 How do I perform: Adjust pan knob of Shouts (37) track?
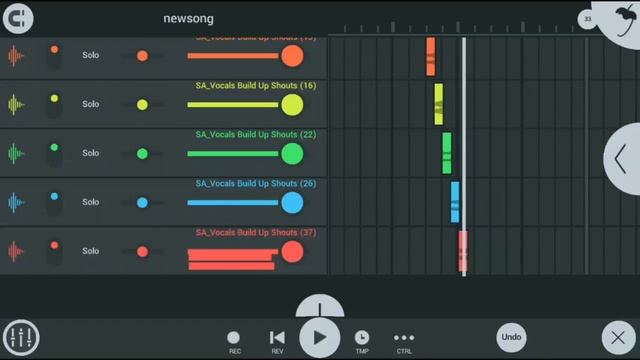click(142, 251)
